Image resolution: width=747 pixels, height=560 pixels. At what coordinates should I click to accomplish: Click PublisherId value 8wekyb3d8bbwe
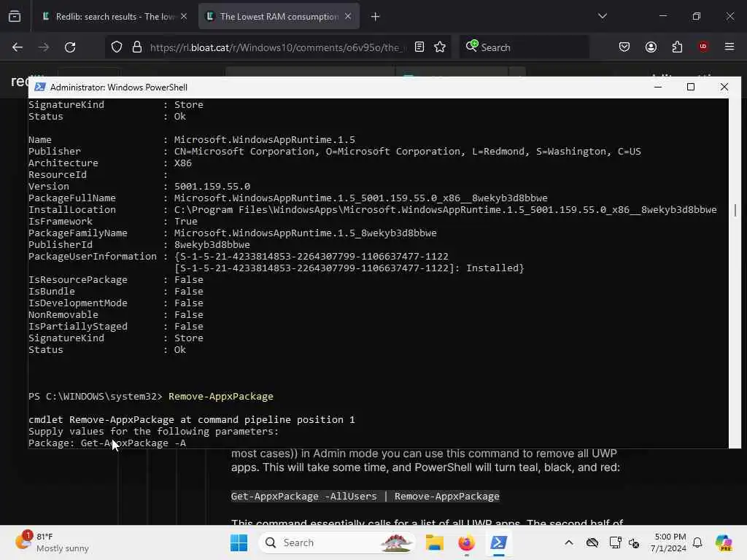click(212, 245)
